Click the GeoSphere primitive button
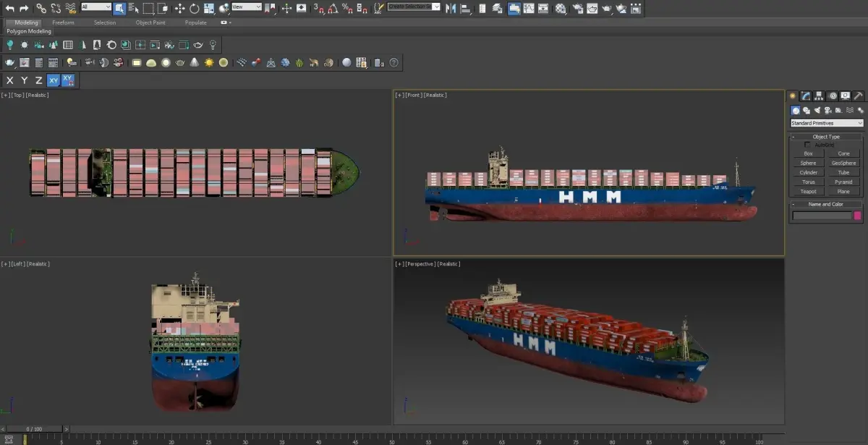868x445 pixels. 843,163
